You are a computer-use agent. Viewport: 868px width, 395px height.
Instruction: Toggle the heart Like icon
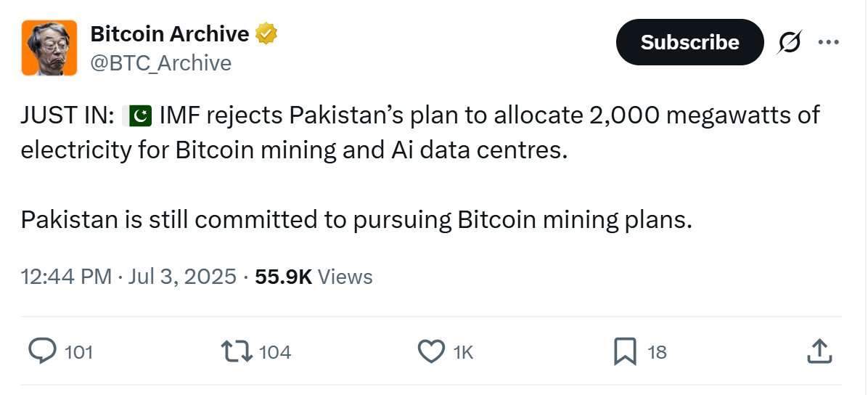point(432,352)
